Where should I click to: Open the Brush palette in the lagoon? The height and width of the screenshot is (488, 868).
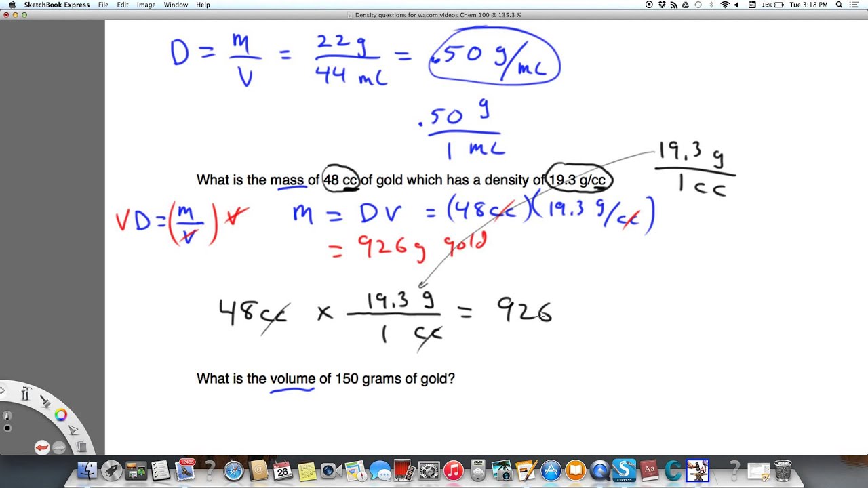[x=45, y=401]
